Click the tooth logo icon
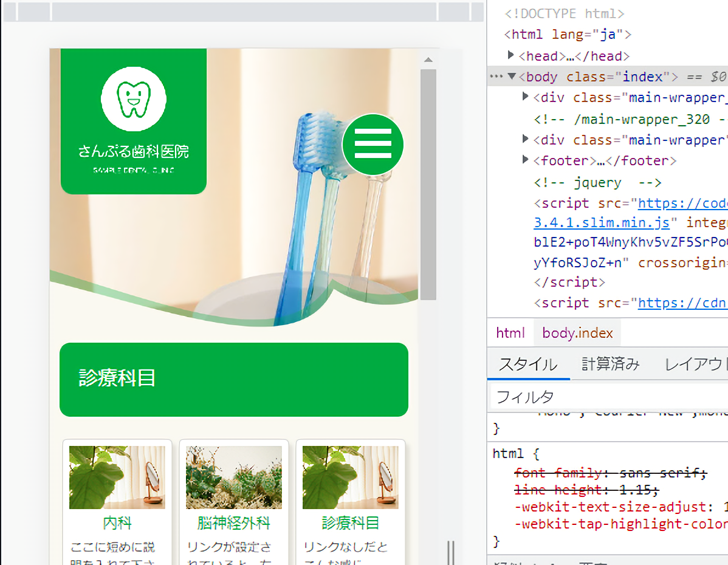728x565 pixels. [134, 98]
